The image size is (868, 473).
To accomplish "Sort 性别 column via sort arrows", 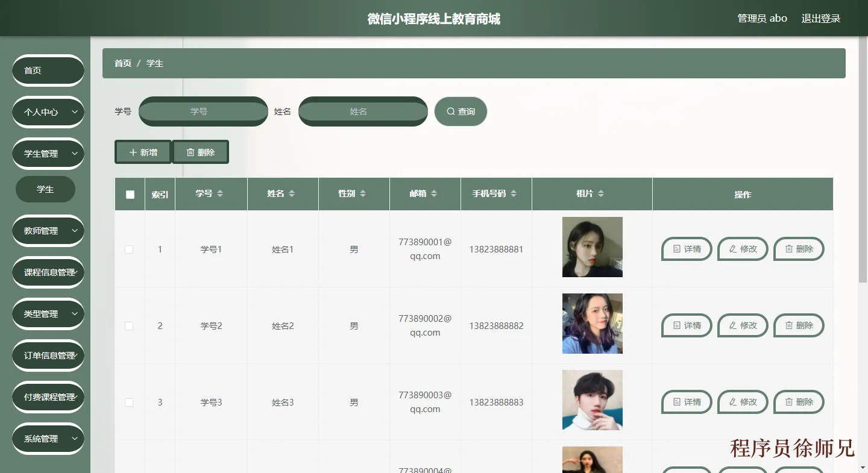I will (x=363, y=193).
